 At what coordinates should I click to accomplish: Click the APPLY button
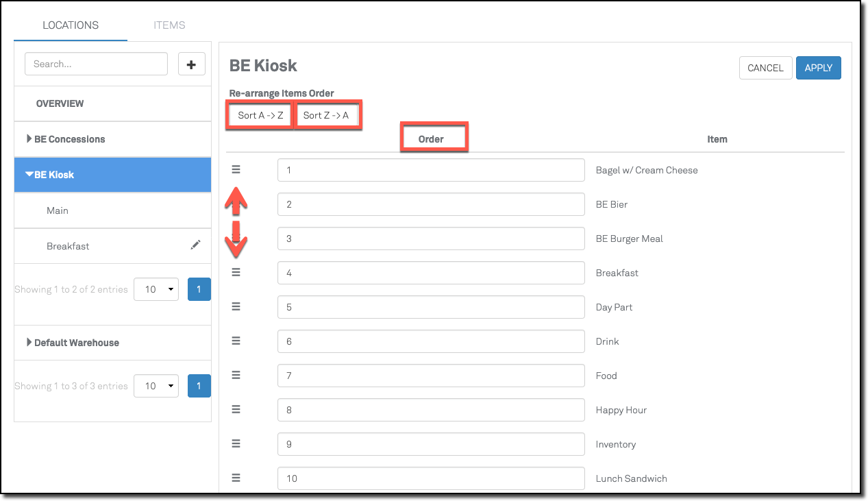click(818, 68)
